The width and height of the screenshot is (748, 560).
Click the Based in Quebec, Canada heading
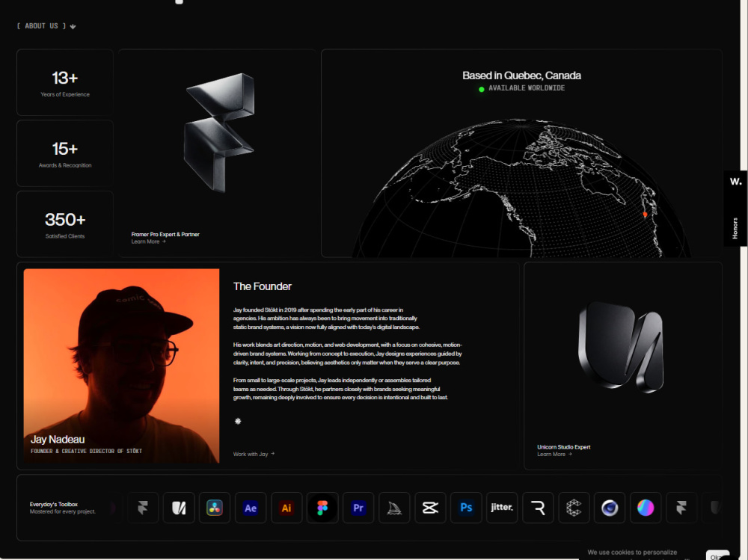(x=521, y=76)
